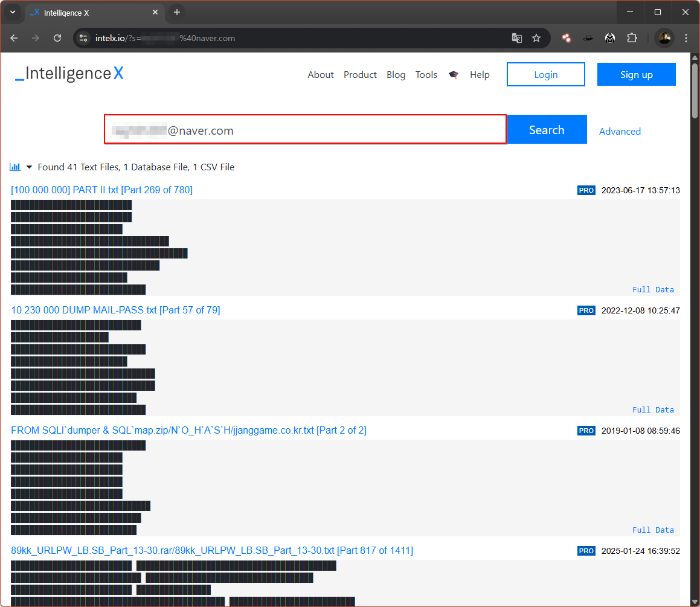The image size is (700, 607).
Task: Focus the naver.com search input field
Action: 306,129
